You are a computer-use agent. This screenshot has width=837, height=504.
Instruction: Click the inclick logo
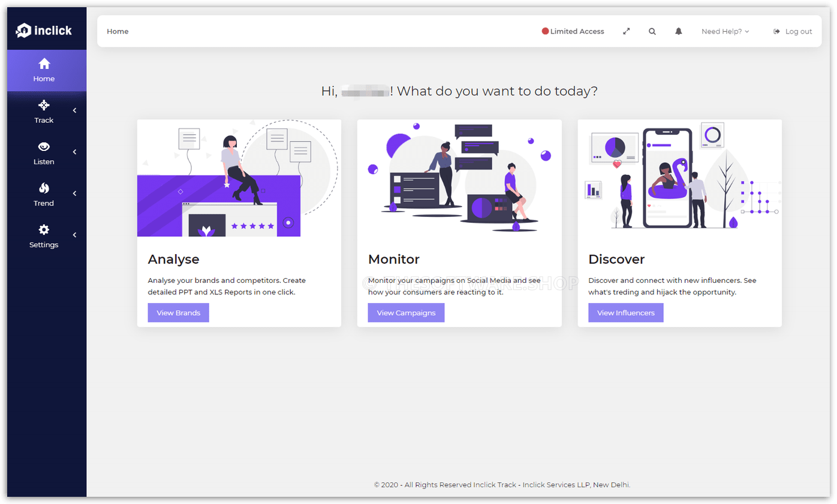(x=44, y=30)
